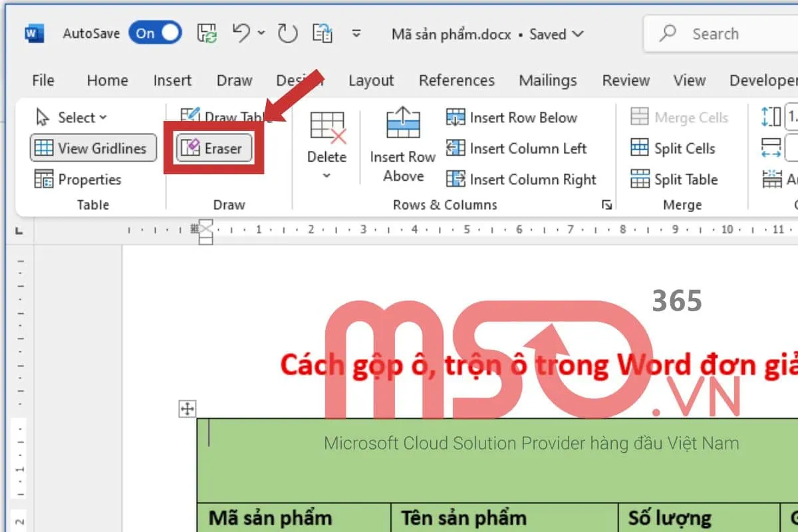Open the Rows & Columns dialog launcher

606,205
